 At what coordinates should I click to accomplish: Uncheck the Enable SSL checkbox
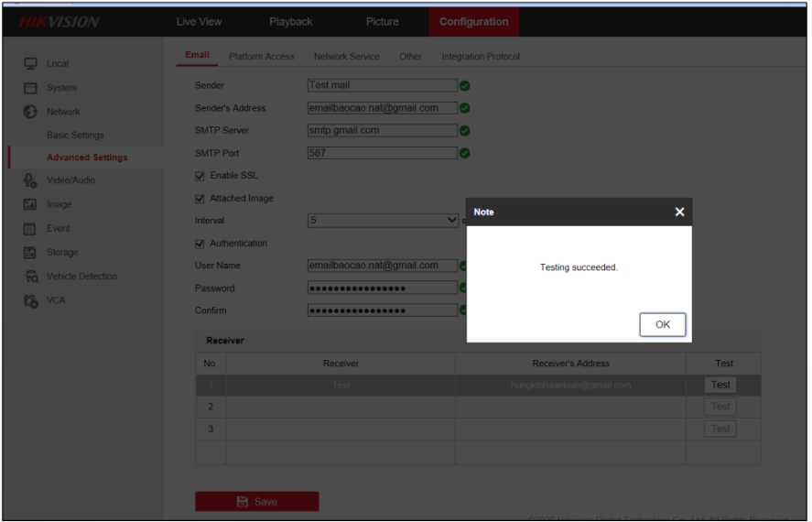click(x=200, y=176)
